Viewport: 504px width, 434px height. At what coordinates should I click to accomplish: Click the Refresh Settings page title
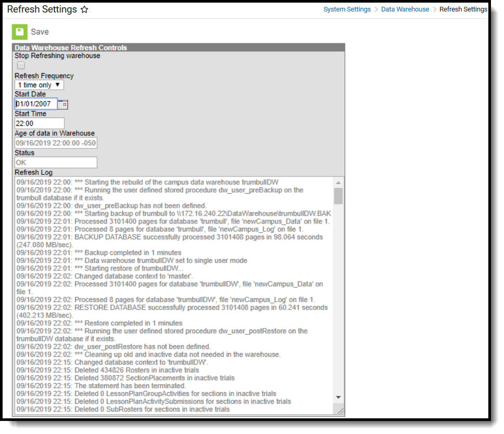pyautogui.click(x=42, y=9)
